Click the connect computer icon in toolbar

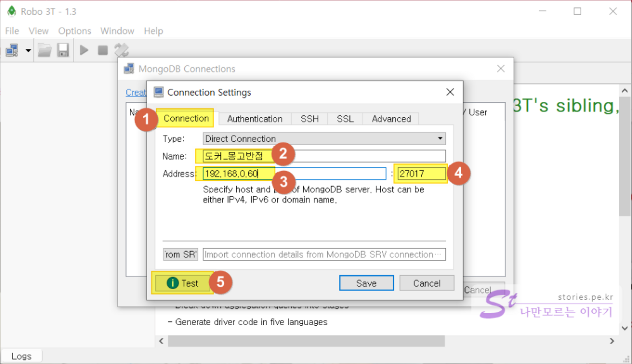coord(12,50)
